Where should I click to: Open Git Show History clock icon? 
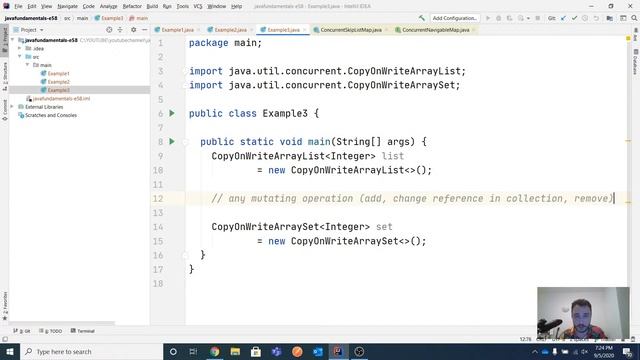585,18
